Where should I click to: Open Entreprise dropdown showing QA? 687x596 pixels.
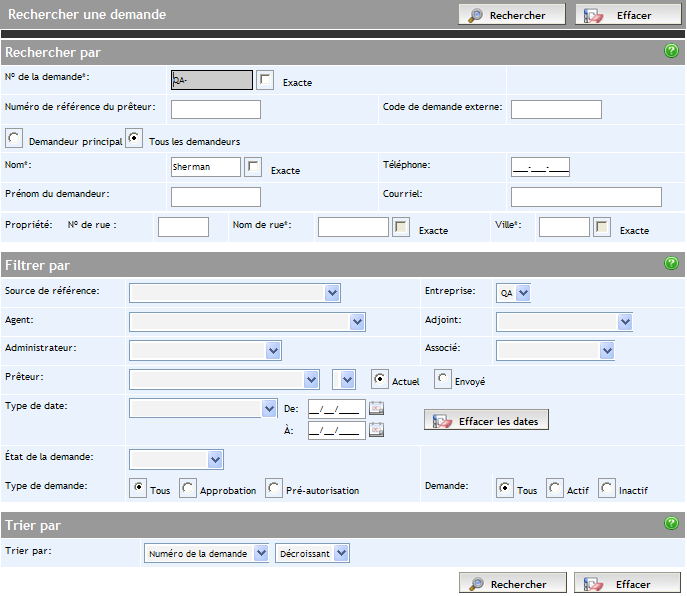pos(513,293)
